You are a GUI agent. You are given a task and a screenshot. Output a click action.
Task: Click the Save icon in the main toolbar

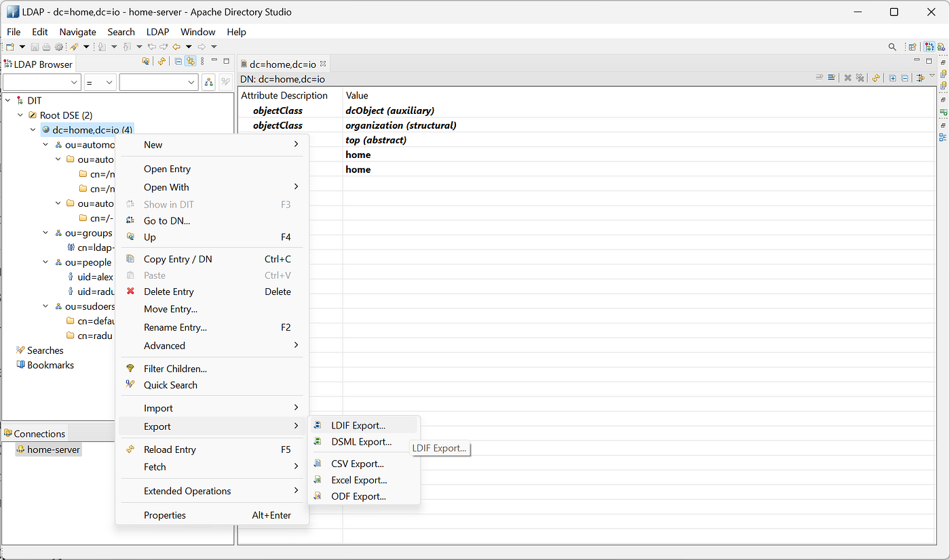tap(35, 47)
